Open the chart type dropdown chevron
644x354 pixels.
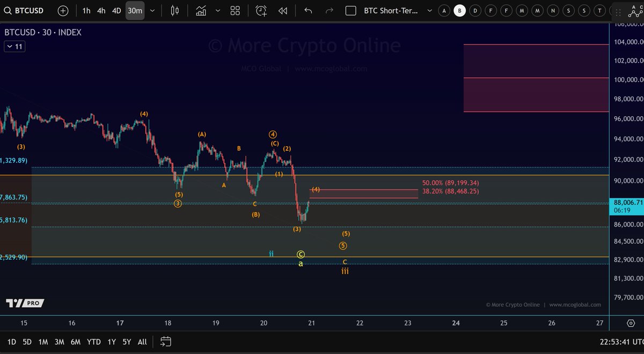click(x=217, y=10)
